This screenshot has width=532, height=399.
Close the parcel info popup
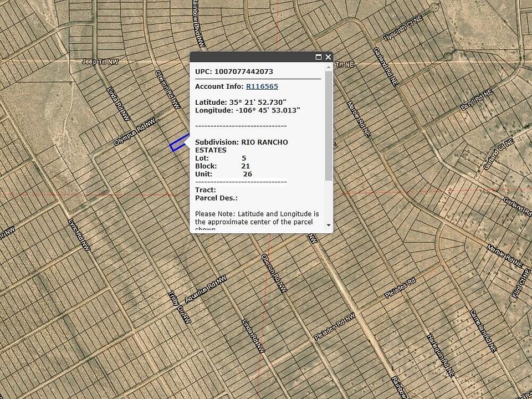pyautogui.click(x=328, y=57)
